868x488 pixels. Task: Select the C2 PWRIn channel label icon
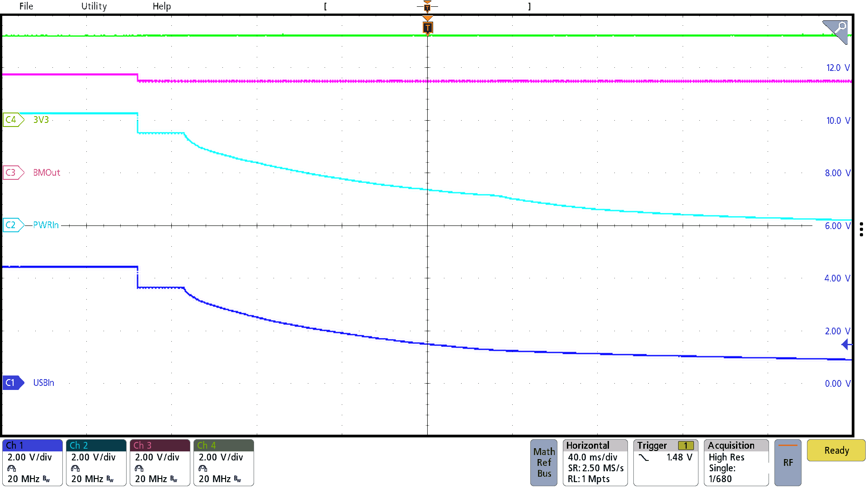point(12,225)
